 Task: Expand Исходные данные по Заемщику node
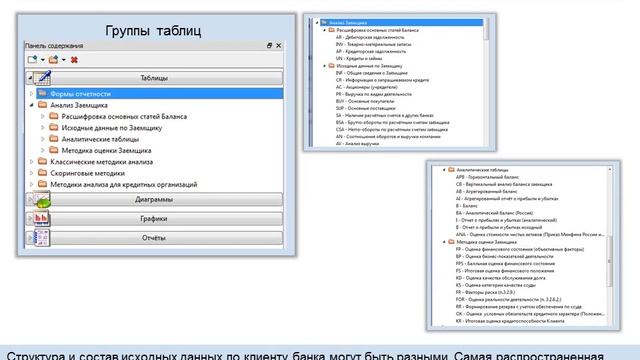coord(42,128)
